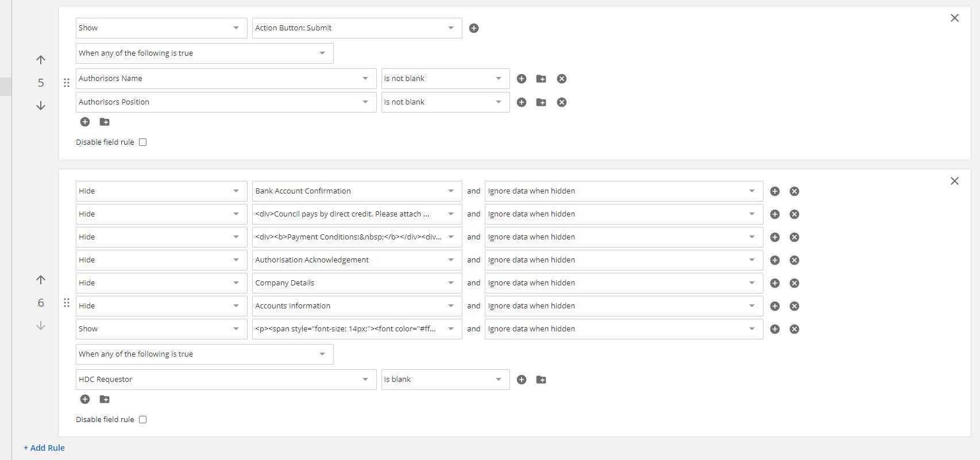This screenshot has width=980, height=460.
Task: Close rule 6 panel with X
Action: (x=954, y=181)
